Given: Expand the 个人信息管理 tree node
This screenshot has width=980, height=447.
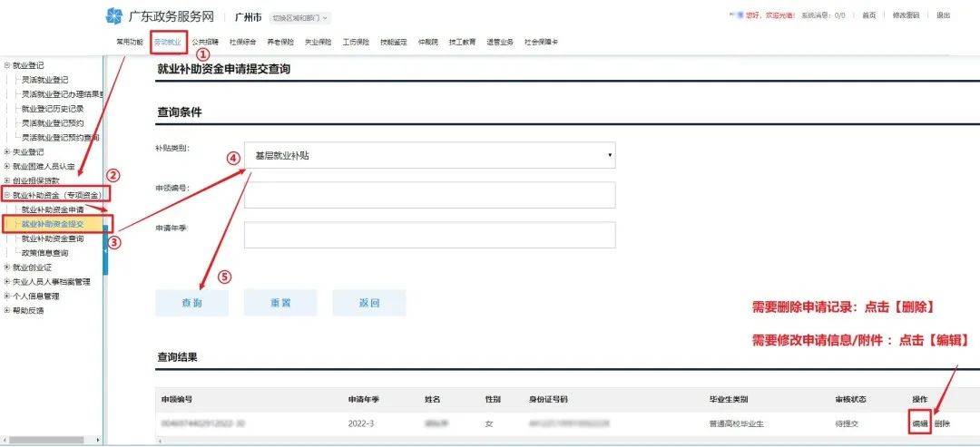Looking at the screenshot, I should pos(7,296).
